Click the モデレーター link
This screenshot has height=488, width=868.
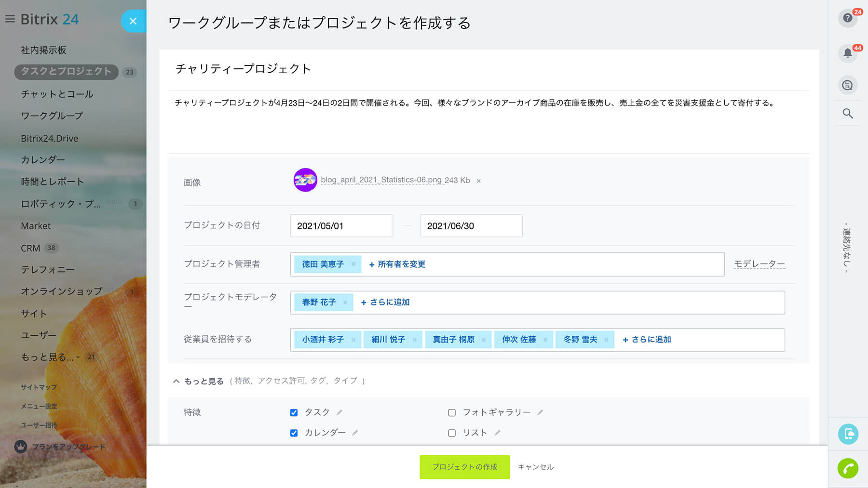pos(759,264)
